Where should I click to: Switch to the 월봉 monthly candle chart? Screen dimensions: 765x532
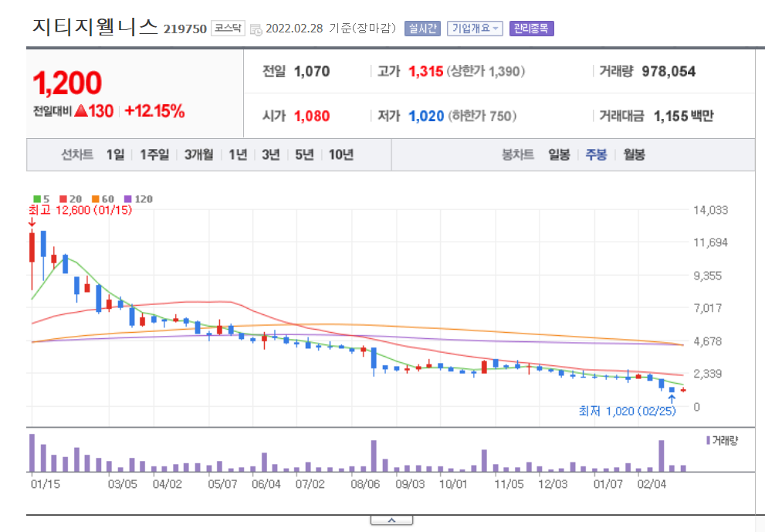click(x=635, y=154)
